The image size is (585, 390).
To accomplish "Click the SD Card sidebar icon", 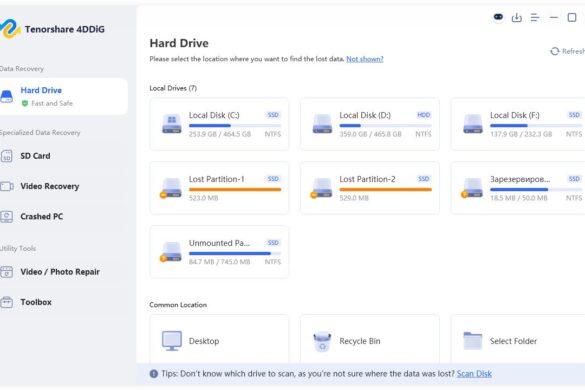I will 6,156.
